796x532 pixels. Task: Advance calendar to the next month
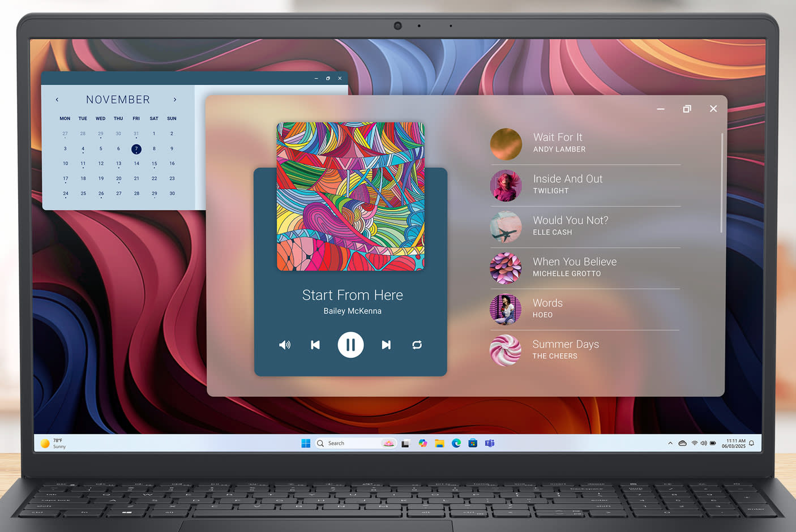(175, 100)
